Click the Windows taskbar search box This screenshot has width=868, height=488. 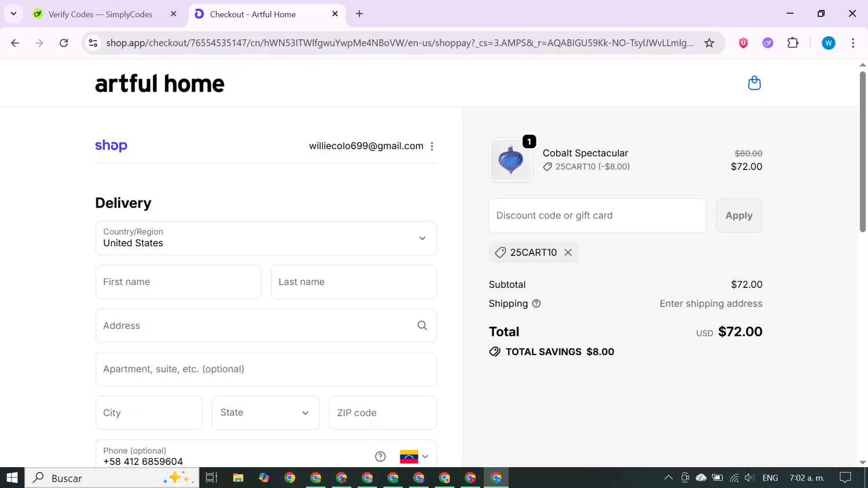click(x=112, y=478)
